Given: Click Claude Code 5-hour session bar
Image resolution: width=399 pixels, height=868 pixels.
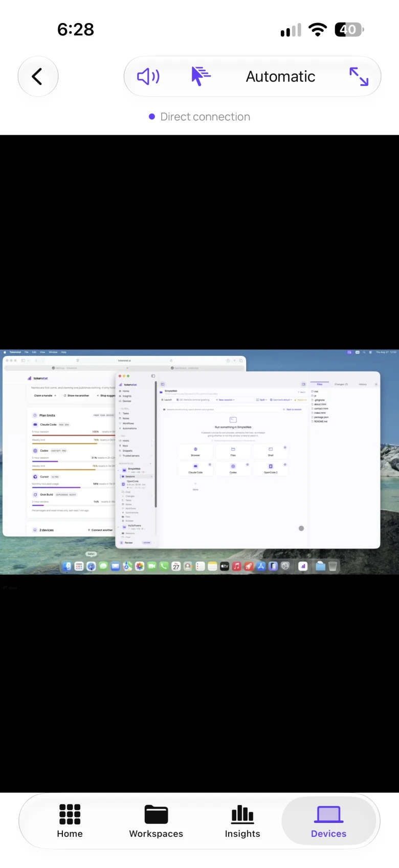Looking at the screenshot, I should tap(73, 435).
